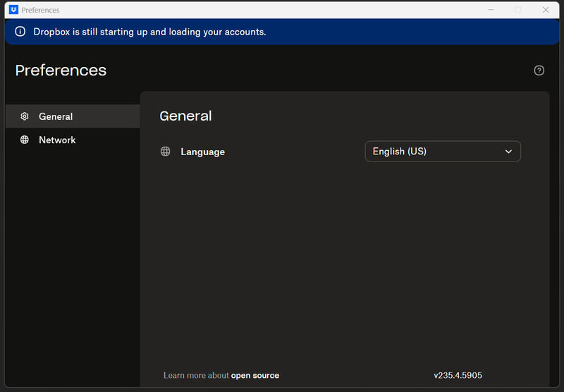The image size is (564, 392).
Task: Click the greyed-out maximize window button
Action: click(x=518, y=10)
